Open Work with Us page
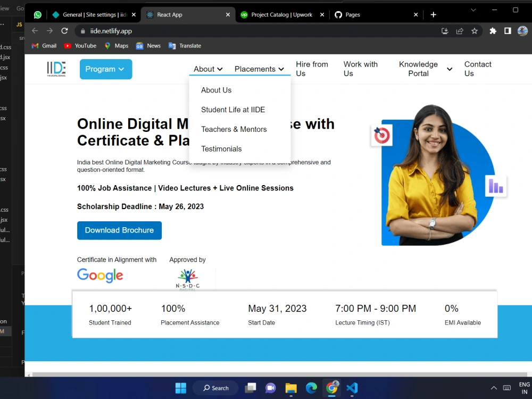 pyautogui.click(x=360, y=69)
